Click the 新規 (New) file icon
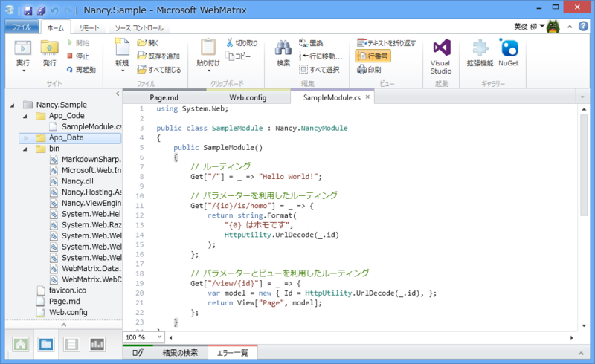This screenshot has height=364, width=595. [x=122, y=47]
